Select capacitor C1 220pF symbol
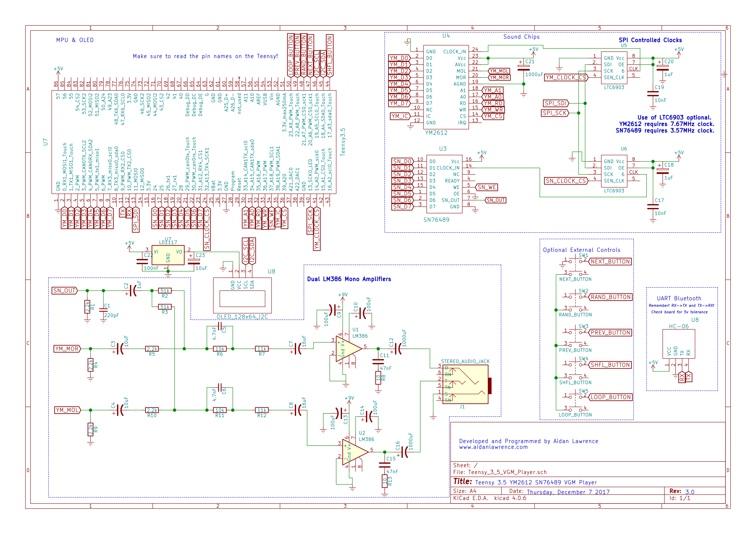The width and height of the screenshot is (756, 534). coord(103,310)
